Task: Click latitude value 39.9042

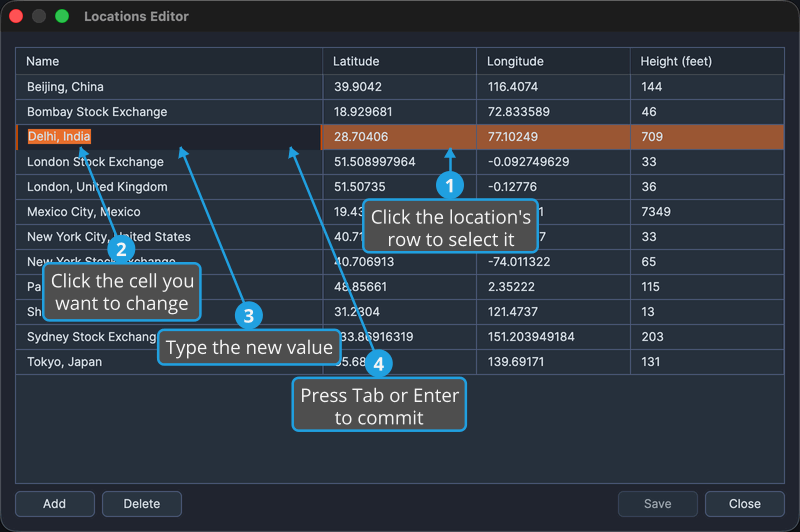Action: coord(358,87)
